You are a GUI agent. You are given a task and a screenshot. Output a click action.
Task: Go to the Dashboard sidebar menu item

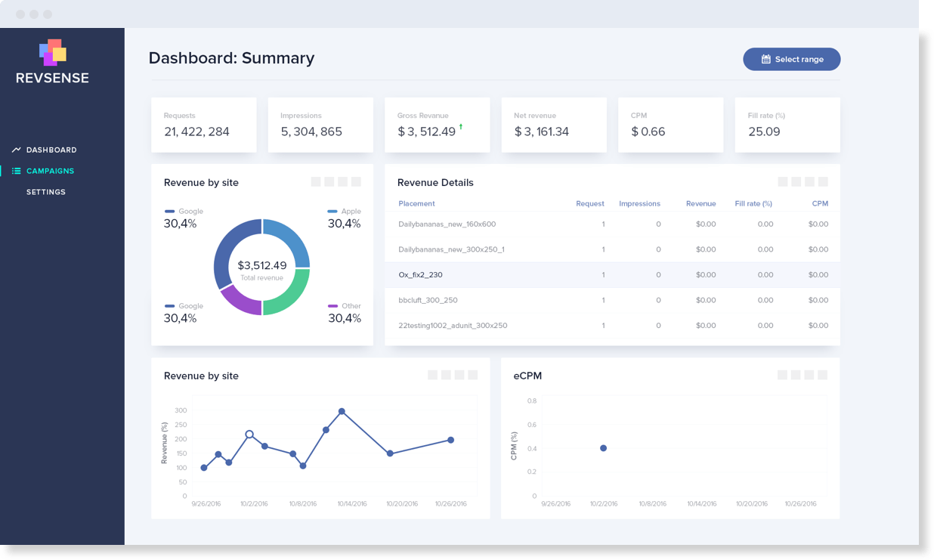[51, 150]
